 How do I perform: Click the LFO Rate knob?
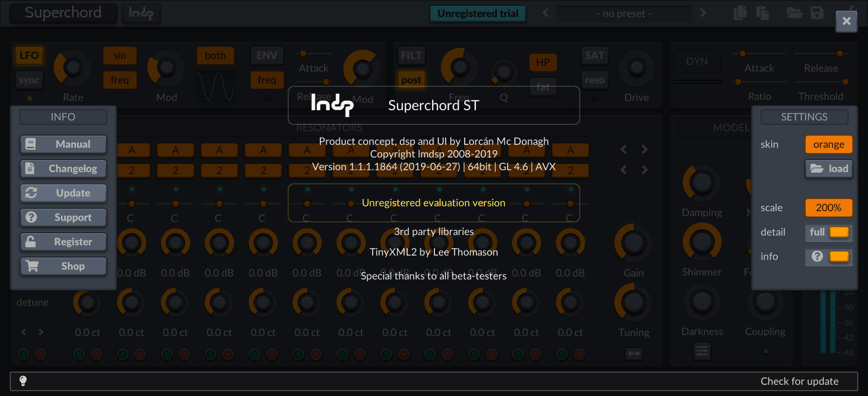pyautogui.click(x=73, y=67)
